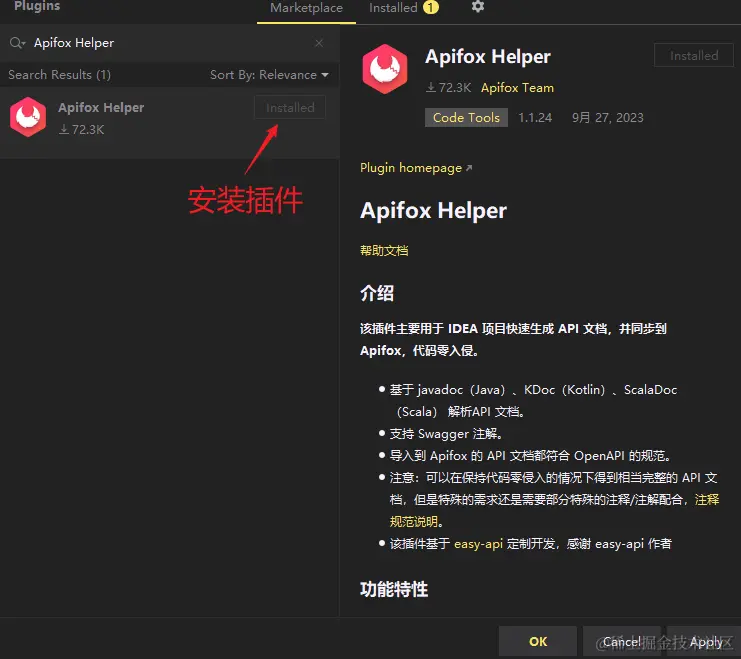Select Apifox Helper result name text
The height and width of the screenshot is (659, 741).
(101, 108)
